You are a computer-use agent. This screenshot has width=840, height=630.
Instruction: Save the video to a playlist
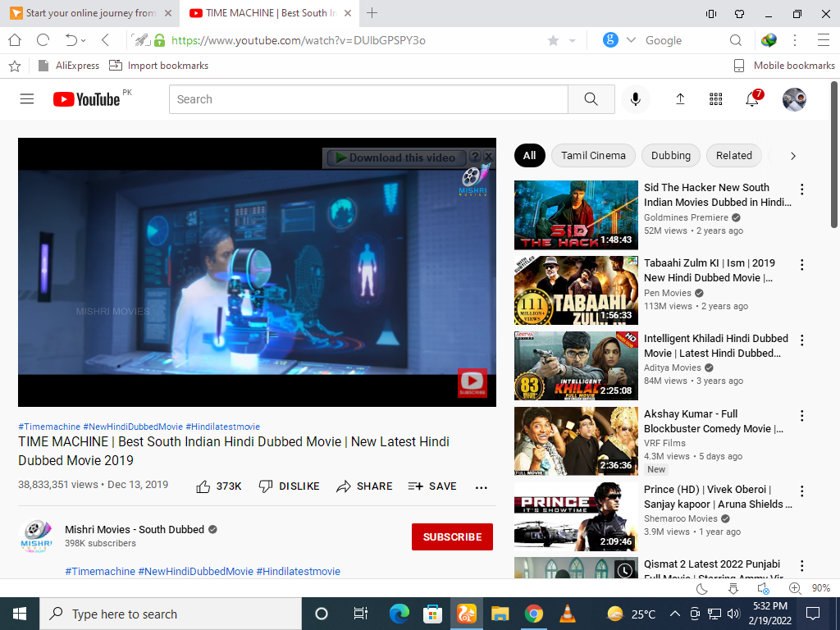click(x=432, y=486)
